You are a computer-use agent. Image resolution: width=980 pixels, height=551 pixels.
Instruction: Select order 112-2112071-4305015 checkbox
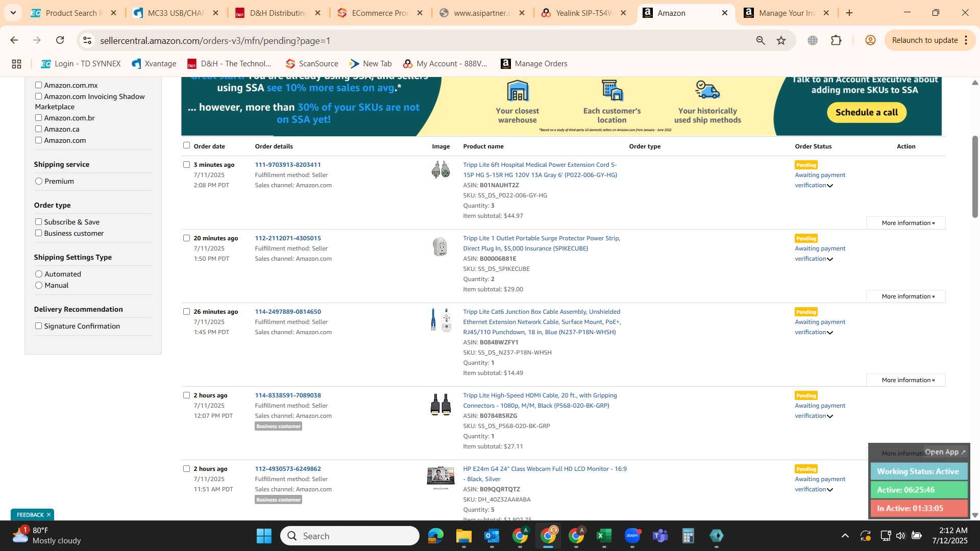tap(186, 238)
